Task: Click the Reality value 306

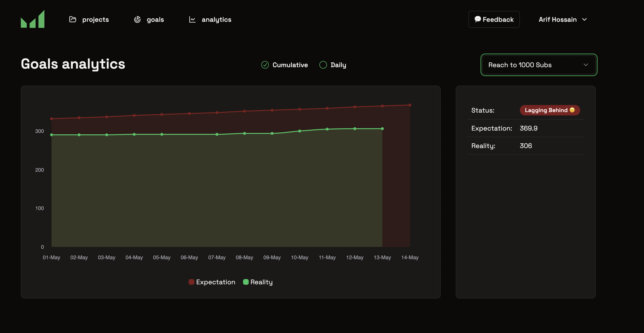Action: point(526,146)
